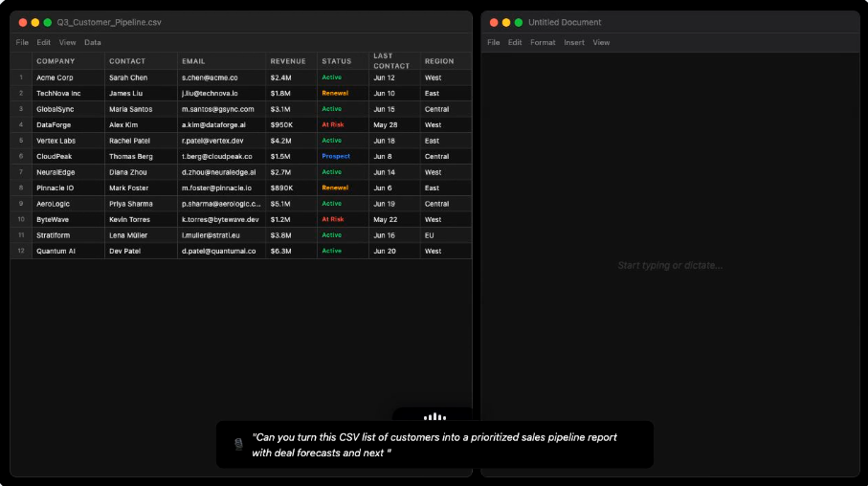This screenshot has height=486, width=868.
Task: Select the CloudPeak cell
Action: coord(68,156)
